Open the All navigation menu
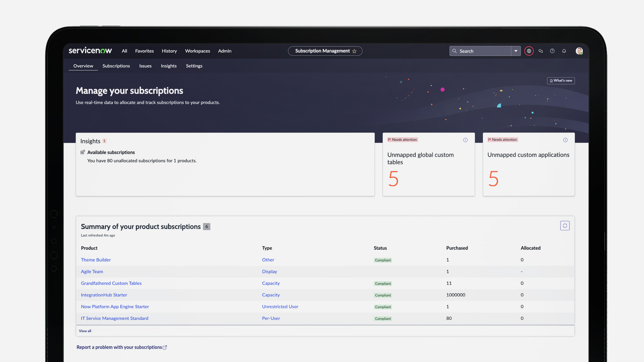Viewport: 644px width, 362px height. click(x=125, y=51)
